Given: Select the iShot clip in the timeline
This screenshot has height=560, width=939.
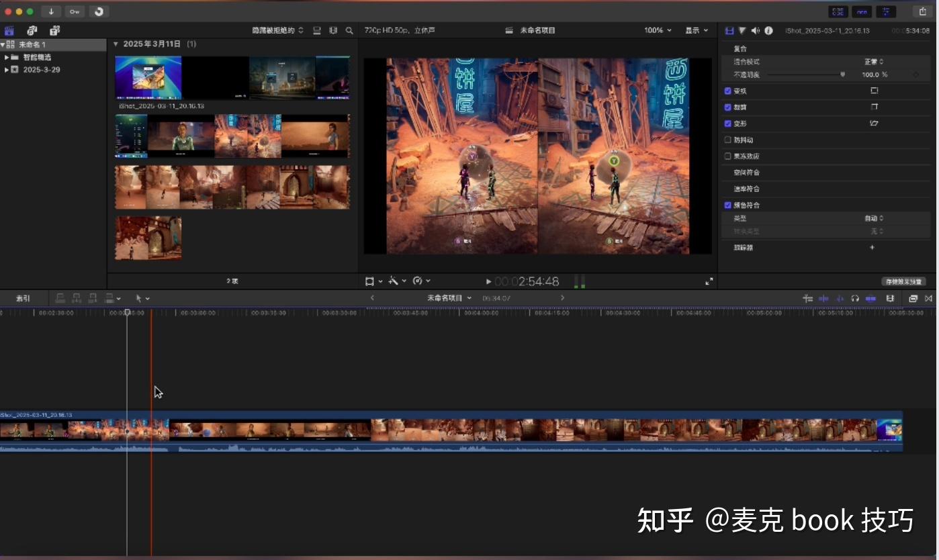Looking at the screenshot, I should click(x=451, y=431).
